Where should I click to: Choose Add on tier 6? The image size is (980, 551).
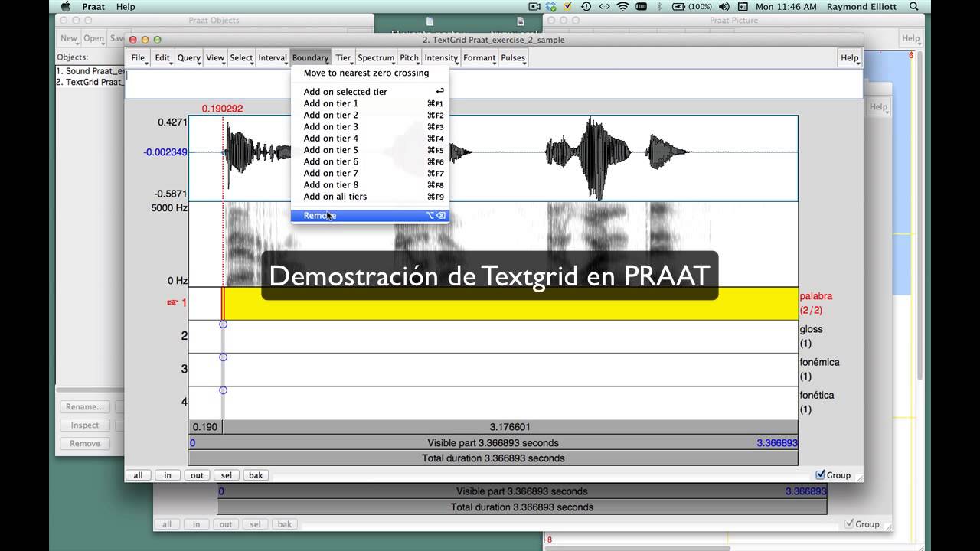click(x=370, y=161)
